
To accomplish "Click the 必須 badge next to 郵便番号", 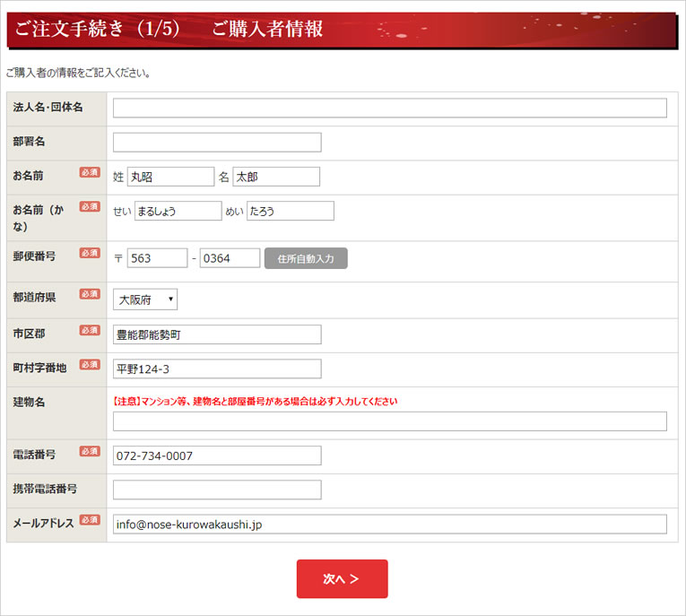I will tap(90, 254).
